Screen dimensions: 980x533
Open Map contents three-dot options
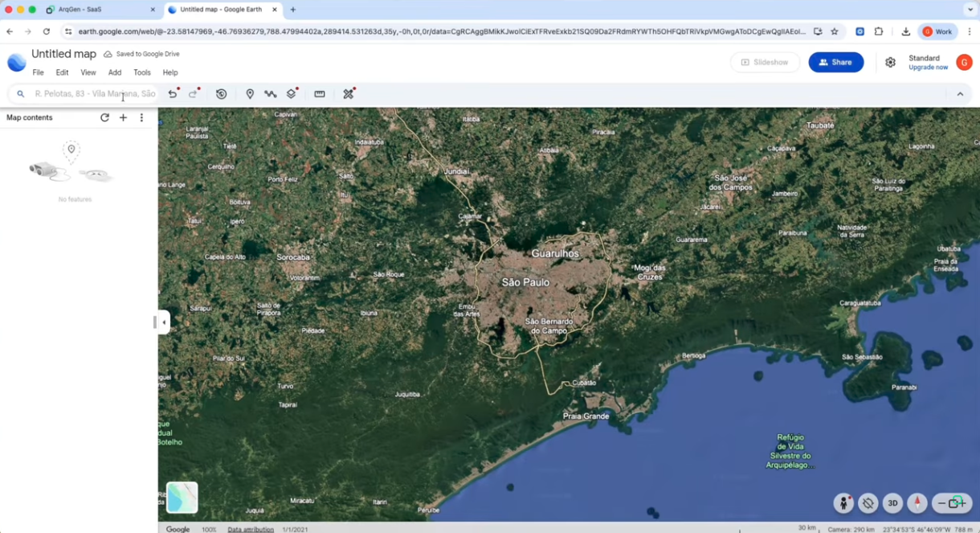[141, 117]
